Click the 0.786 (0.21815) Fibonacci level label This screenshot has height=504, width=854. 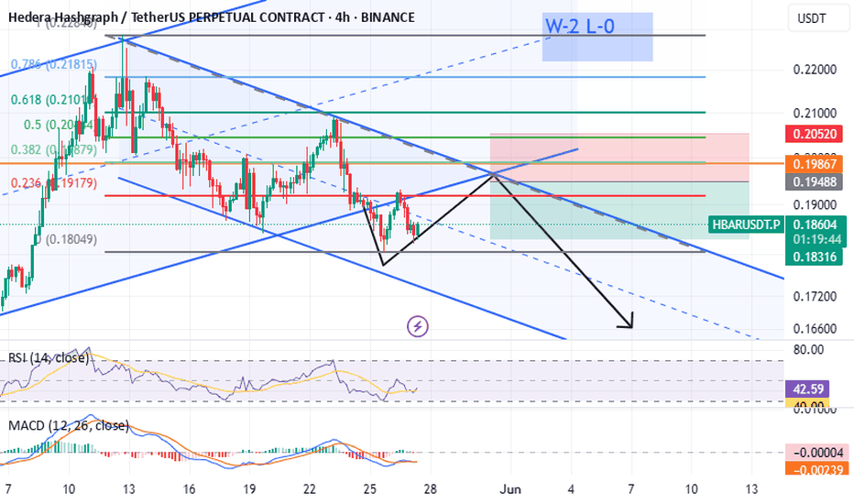tap(54, 64)
